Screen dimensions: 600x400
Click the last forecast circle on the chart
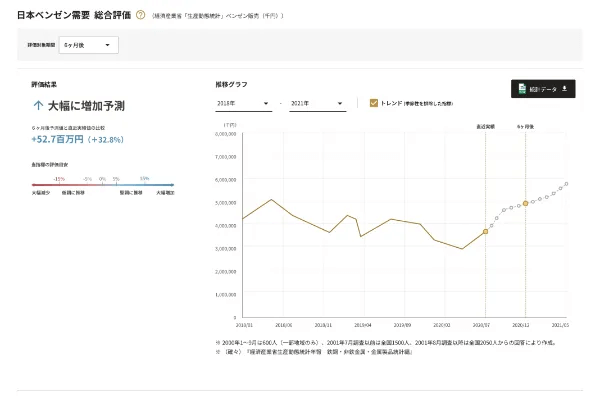point(567,183)
